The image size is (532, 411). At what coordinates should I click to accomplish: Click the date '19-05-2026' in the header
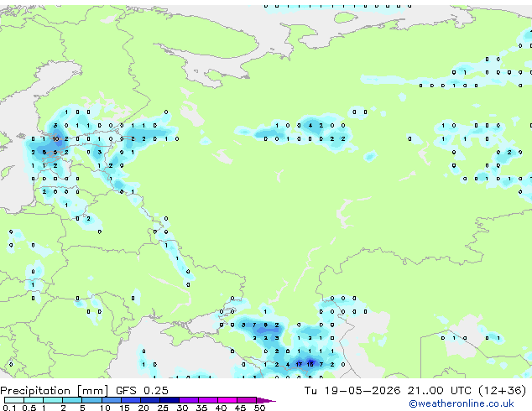tap(362, 390)
